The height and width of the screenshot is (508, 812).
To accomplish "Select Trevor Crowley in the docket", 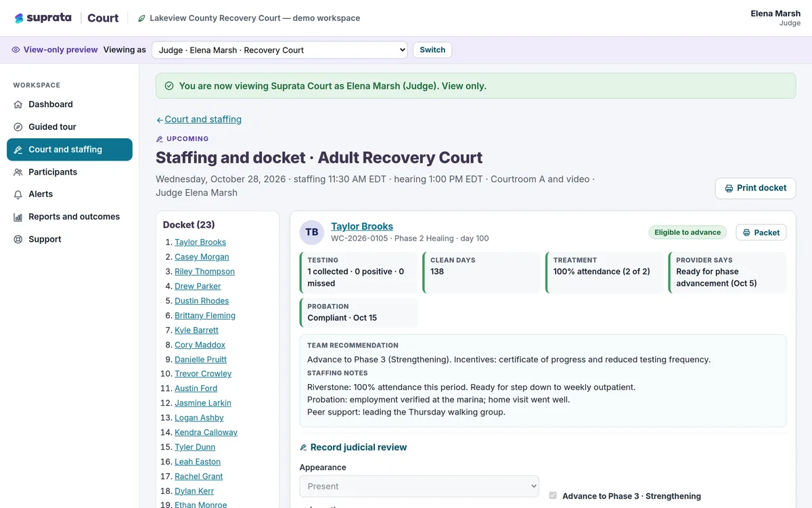I will (203, 374).
